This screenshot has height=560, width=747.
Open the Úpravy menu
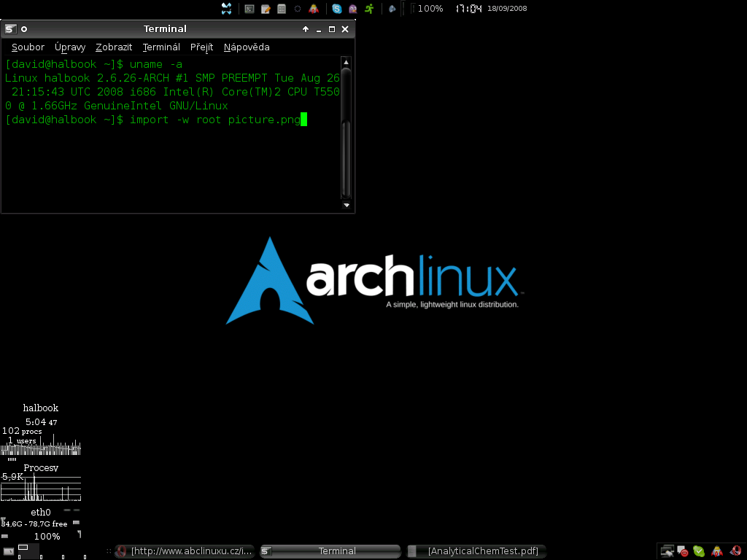coord(70,47)
